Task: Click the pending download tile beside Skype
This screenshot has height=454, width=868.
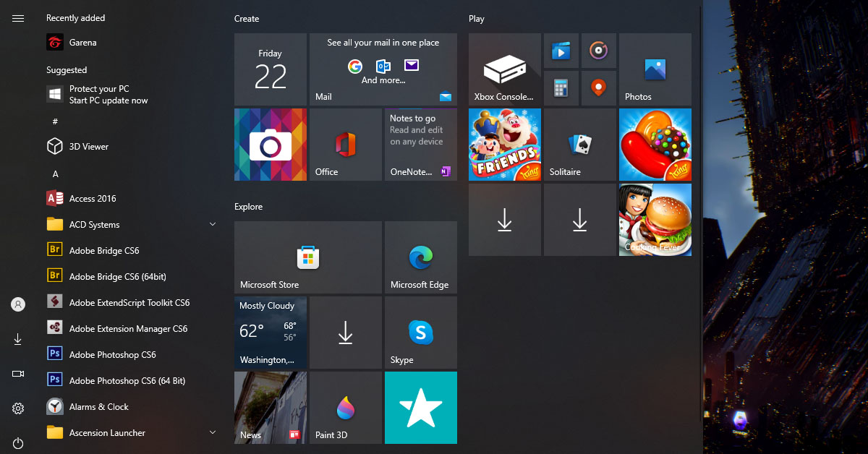Action: click(346, 333)
